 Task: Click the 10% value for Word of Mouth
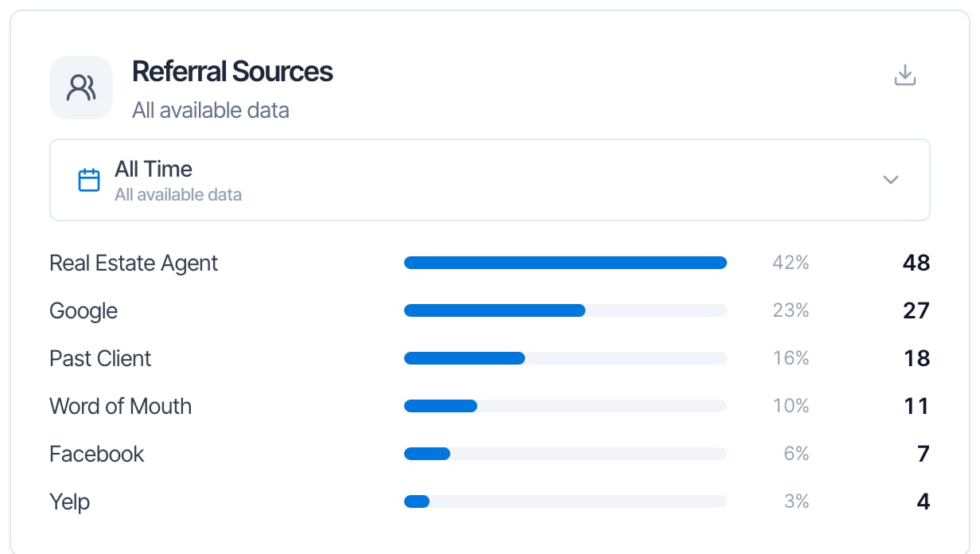pyautogui.click(x=791, y=406)
